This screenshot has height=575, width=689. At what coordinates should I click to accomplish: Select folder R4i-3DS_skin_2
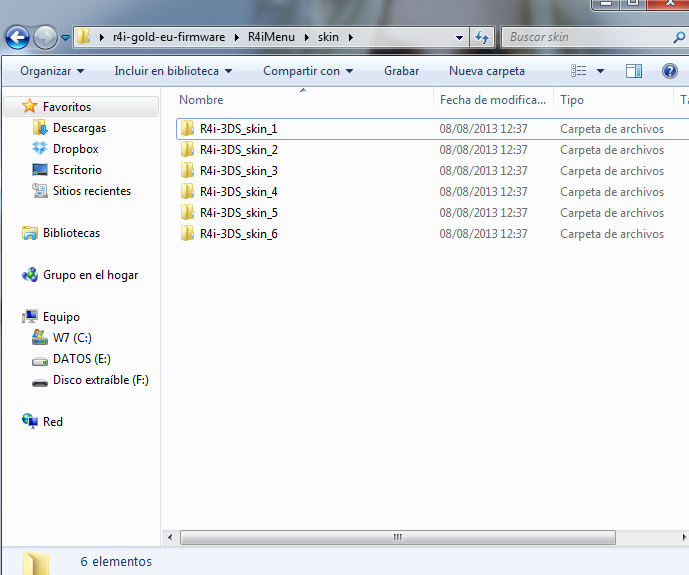pyautogui.click(x=239, y=150)
